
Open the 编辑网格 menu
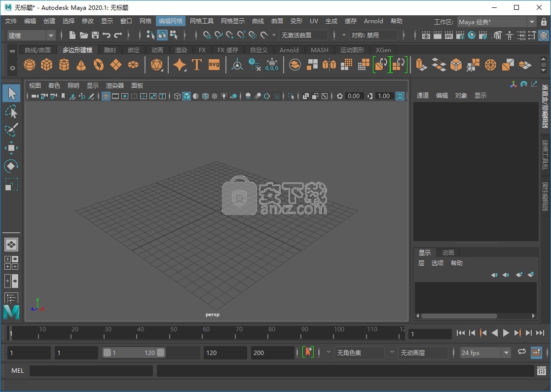(x=171, y=21)
